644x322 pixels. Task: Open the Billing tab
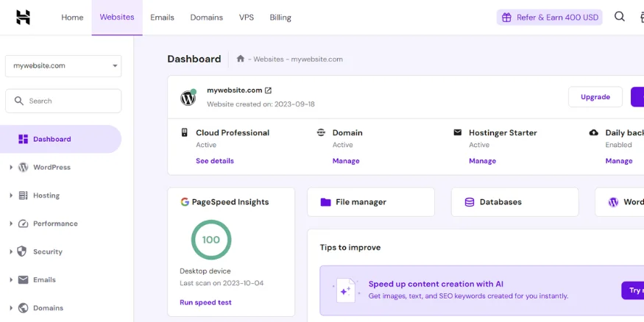(x=280, y=17)
